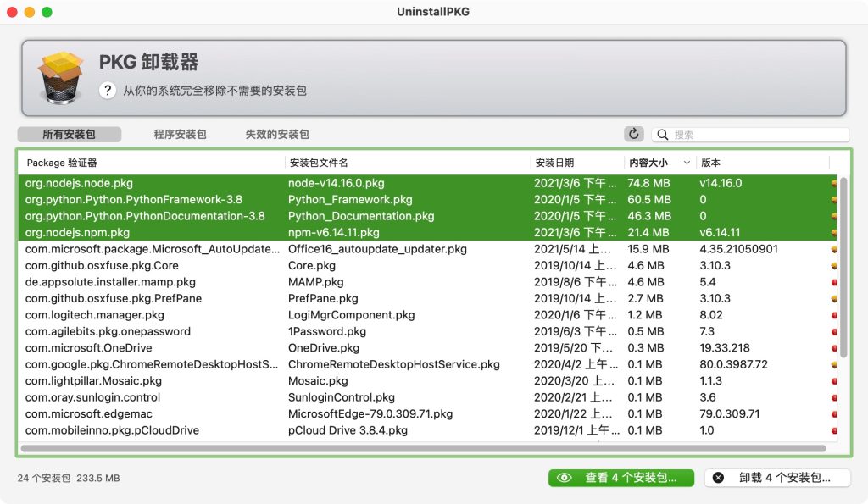The width and height of the screenshot is (868, 504).
Task: Select com.microsoft.edgemac row
Action: (x=427, y=414)
